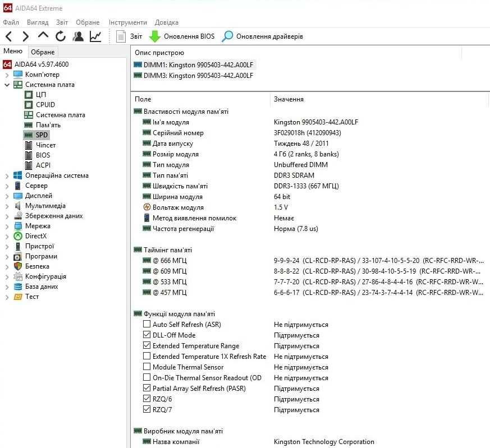Click the up-level arrow toolbar icon

point(43,35)
